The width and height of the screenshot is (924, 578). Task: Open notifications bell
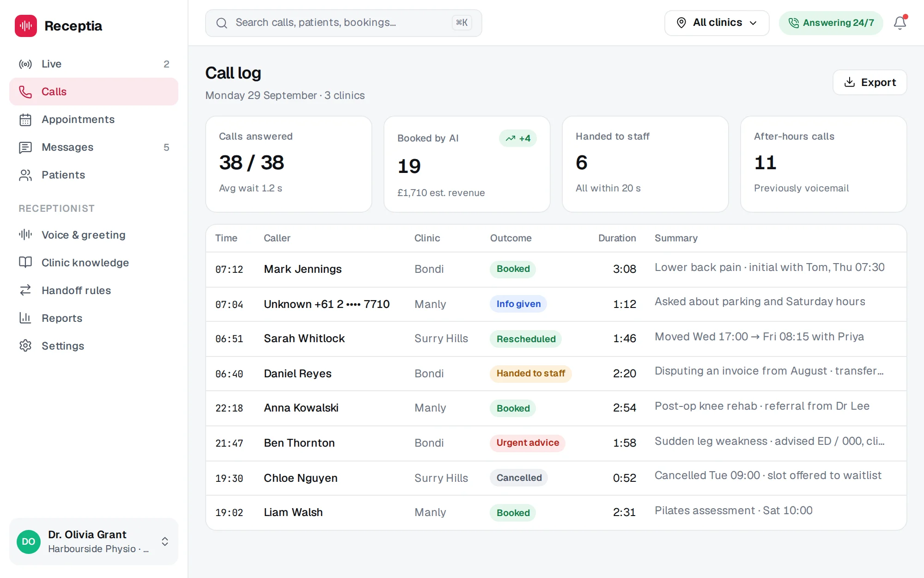(x=900, y=23)
